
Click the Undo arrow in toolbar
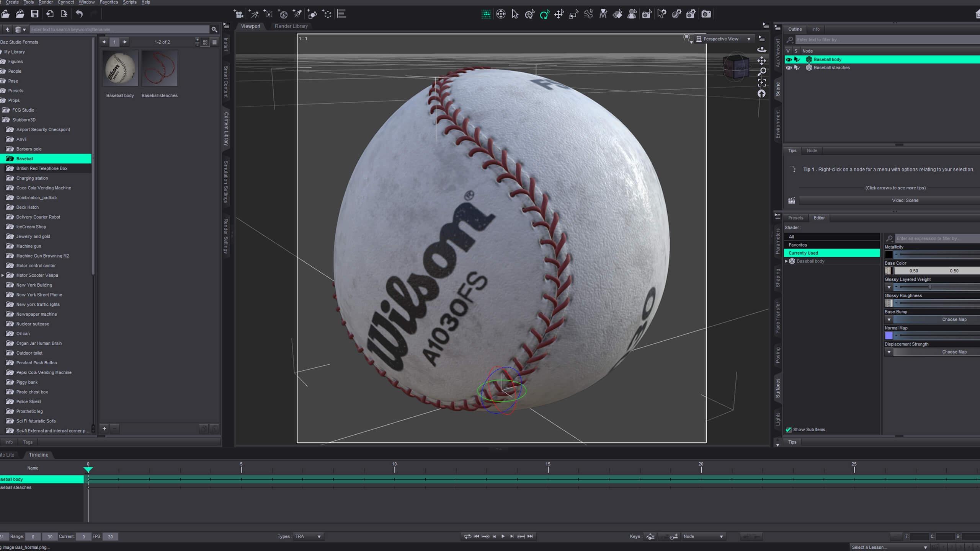[79, 14]
